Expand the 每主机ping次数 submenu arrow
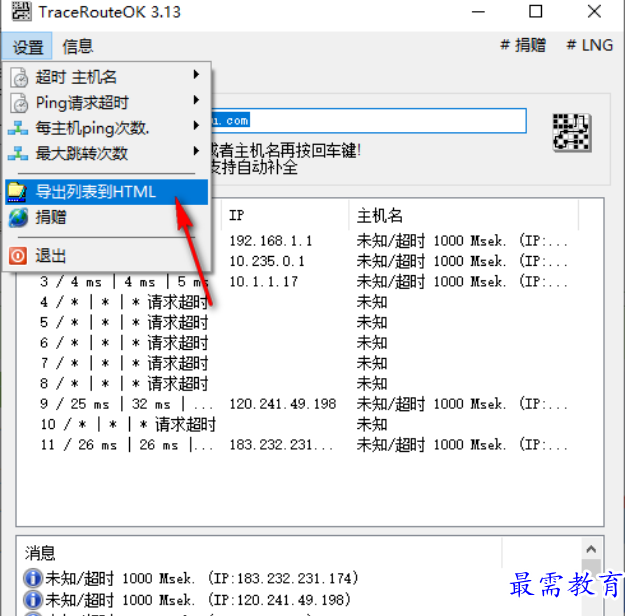Viewport: 631px width, 616px height. click(196, 125)
